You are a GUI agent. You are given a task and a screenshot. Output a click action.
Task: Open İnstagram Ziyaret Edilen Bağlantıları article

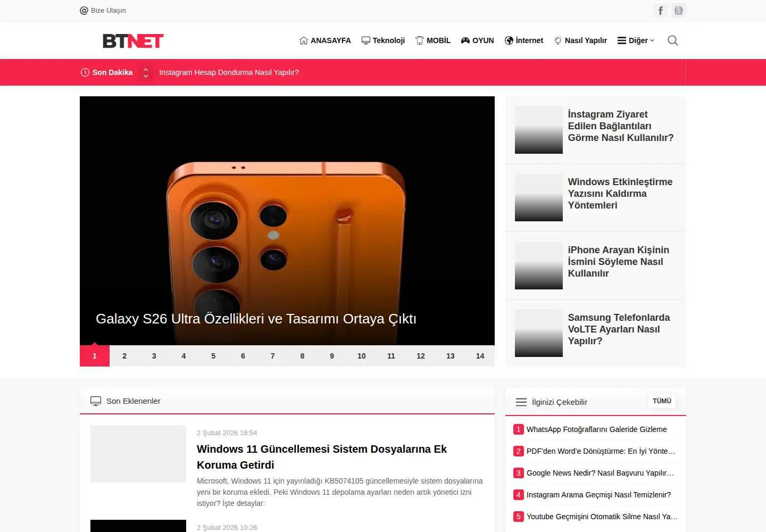click(621, 126)
